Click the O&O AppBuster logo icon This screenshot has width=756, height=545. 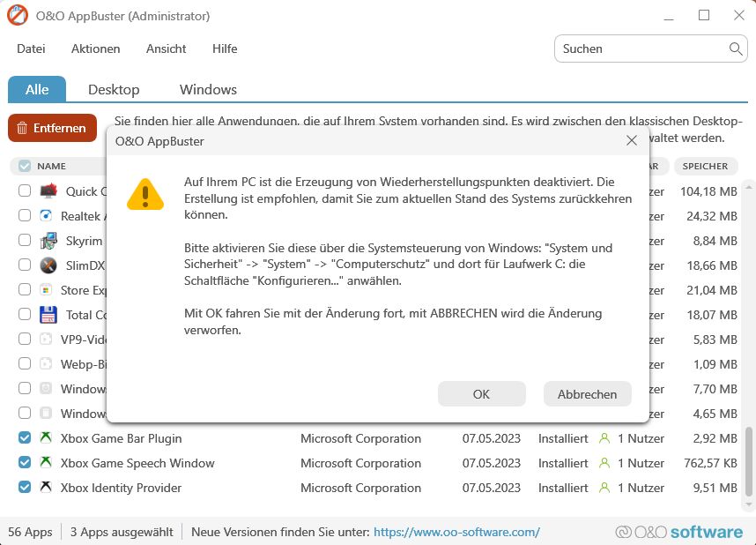coord(17,15)
